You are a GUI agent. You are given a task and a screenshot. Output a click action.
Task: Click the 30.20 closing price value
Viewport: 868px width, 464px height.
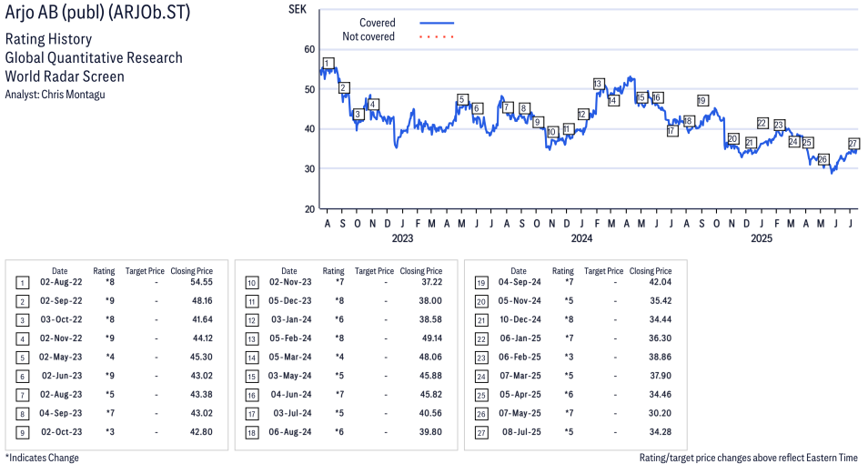tap(661, 413)
